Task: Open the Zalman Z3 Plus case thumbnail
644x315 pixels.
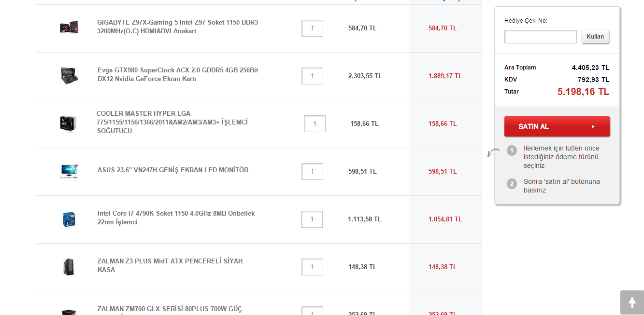Action: coord(69,267)
